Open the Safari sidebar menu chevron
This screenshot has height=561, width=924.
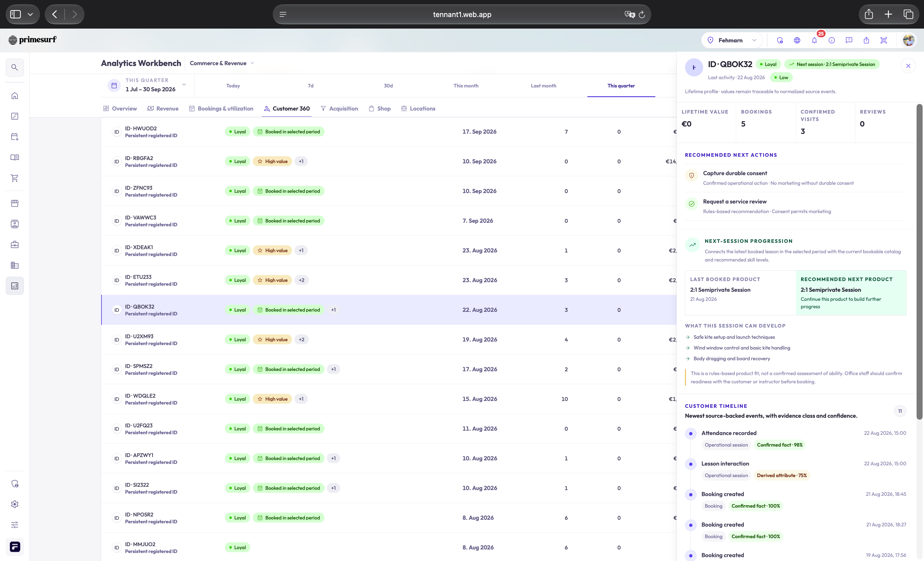[x=30, y=14]
